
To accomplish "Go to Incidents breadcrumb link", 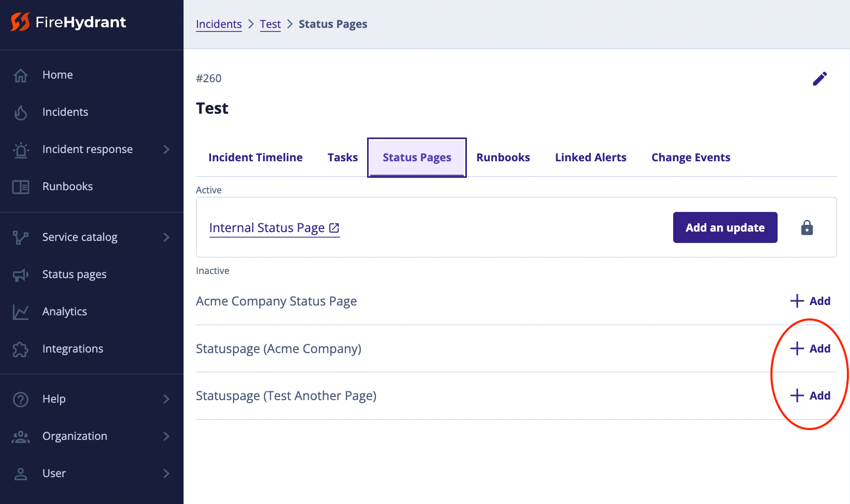I will point(219,24).
